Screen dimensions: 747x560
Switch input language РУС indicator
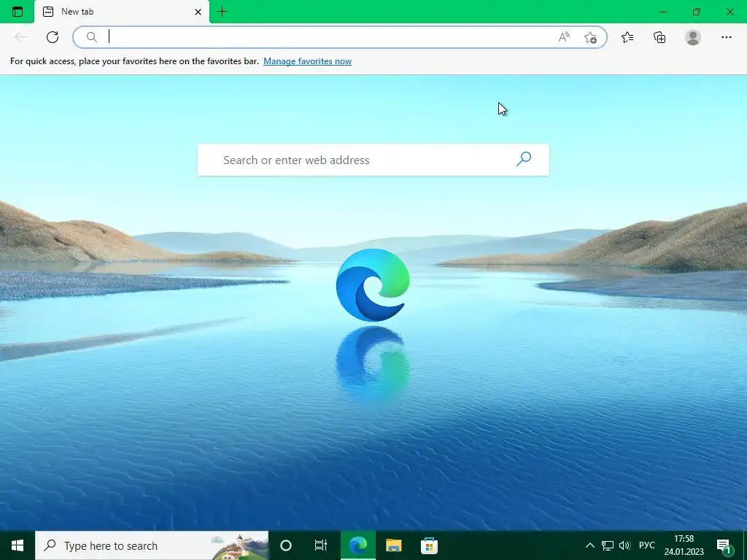[x=646, y=545]
